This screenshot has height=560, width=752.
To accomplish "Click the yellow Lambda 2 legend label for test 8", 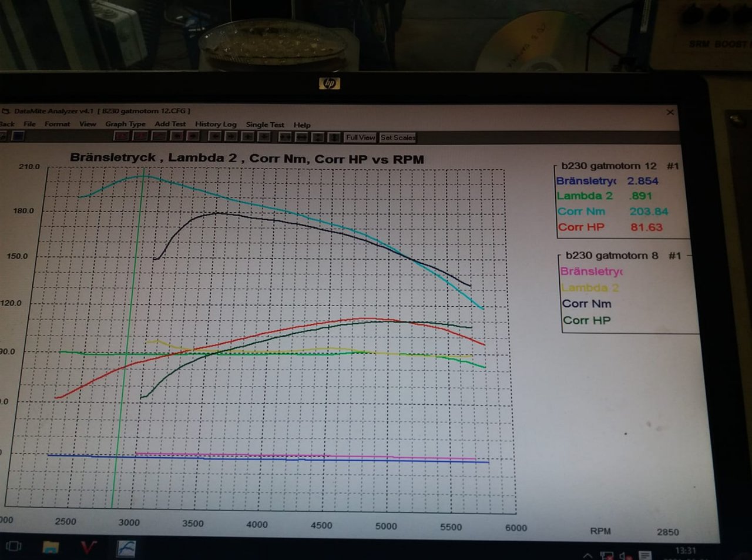I will click(x=590, y=288).
